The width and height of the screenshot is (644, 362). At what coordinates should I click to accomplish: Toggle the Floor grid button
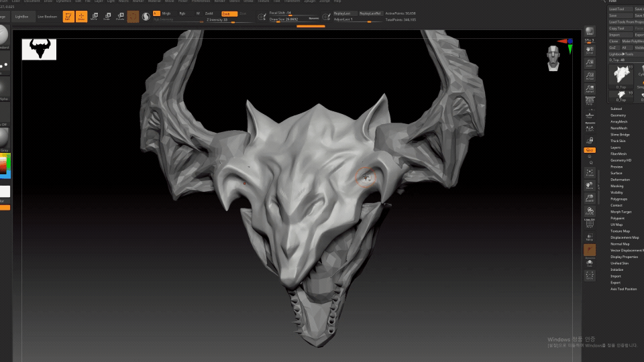pyautogui.click(x=590, y=115)
